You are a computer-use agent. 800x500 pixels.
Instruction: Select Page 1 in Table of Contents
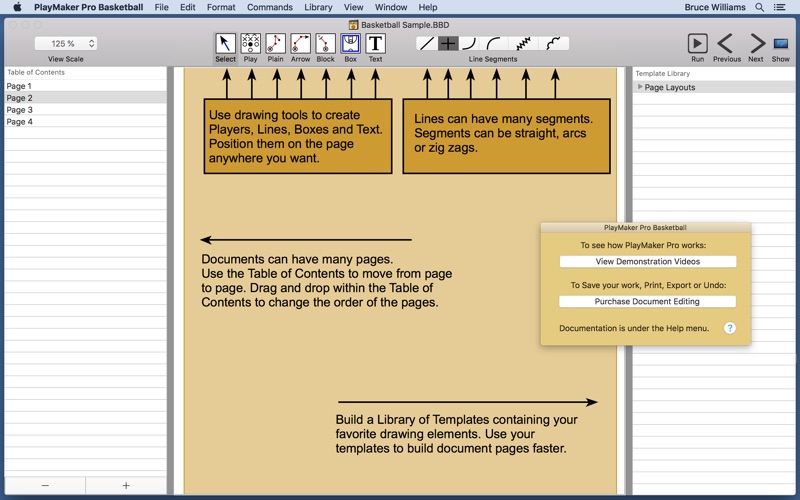tap(85, 86)
